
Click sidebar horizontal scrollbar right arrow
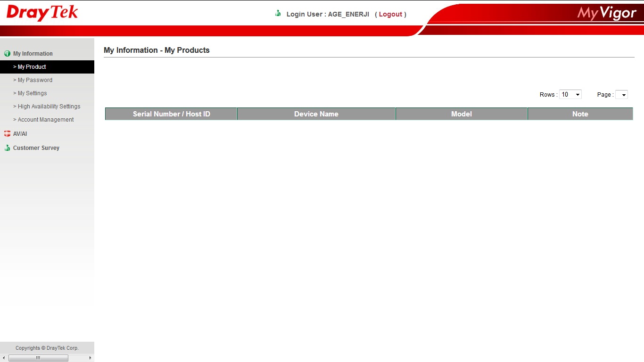pyautogui.click(x=91, y=358)
